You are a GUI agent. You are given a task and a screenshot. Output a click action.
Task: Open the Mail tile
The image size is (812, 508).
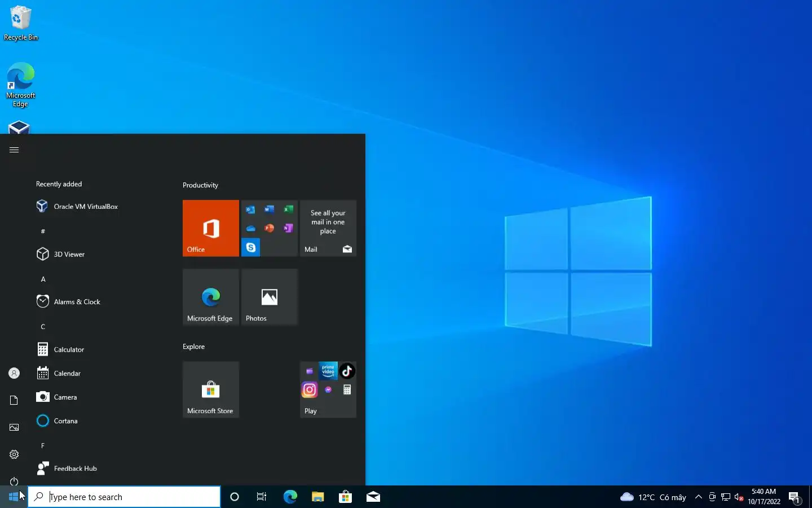click(x=328, y=228)
